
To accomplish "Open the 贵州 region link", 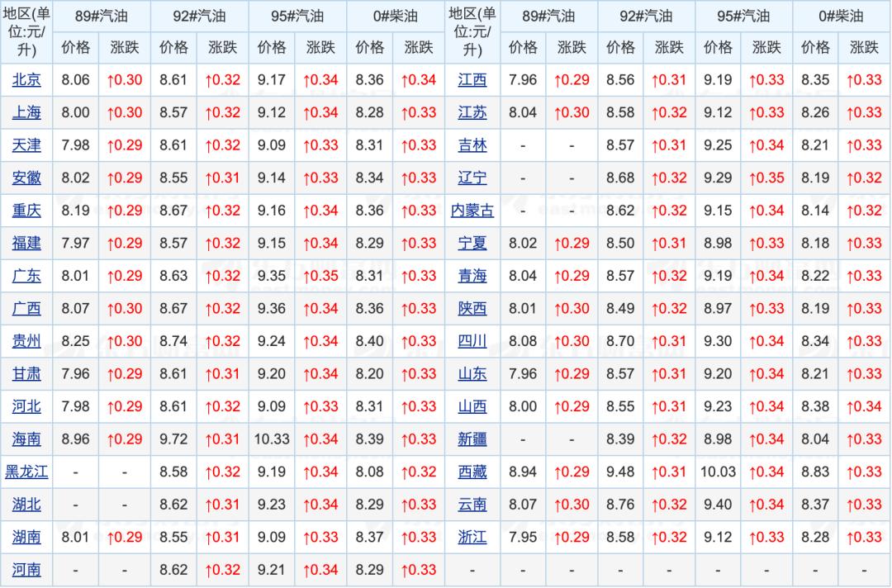I will (x=26, y=341).
